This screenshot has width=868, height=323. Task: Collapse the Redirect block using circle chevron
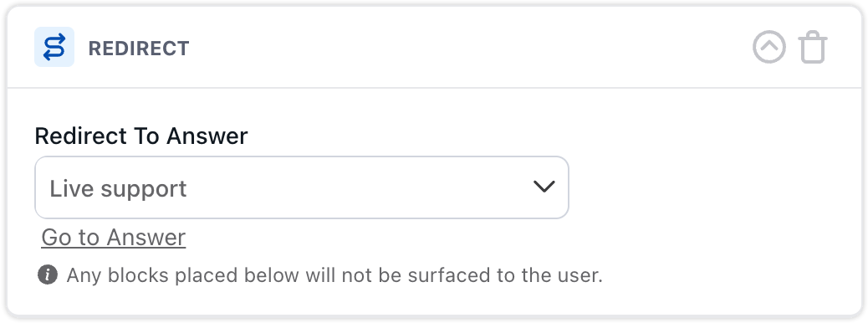pos(769,47)
